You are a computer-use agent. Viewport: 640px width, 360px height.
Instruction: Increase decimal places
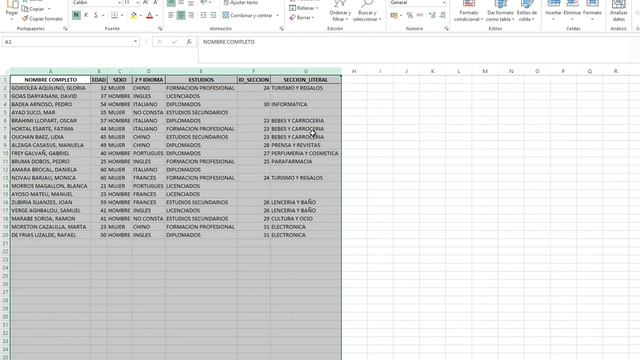[x=432, y=16]
